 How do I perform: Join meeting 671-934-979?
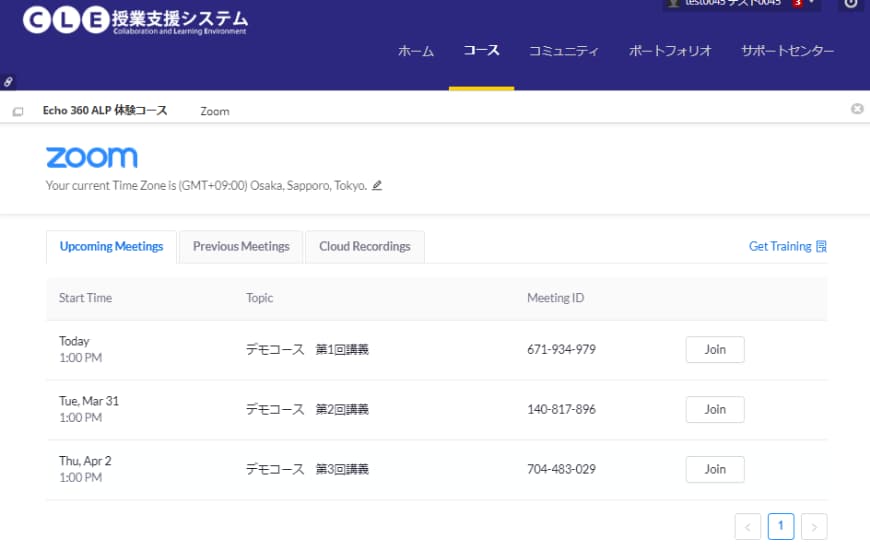(x=715, y=350)
